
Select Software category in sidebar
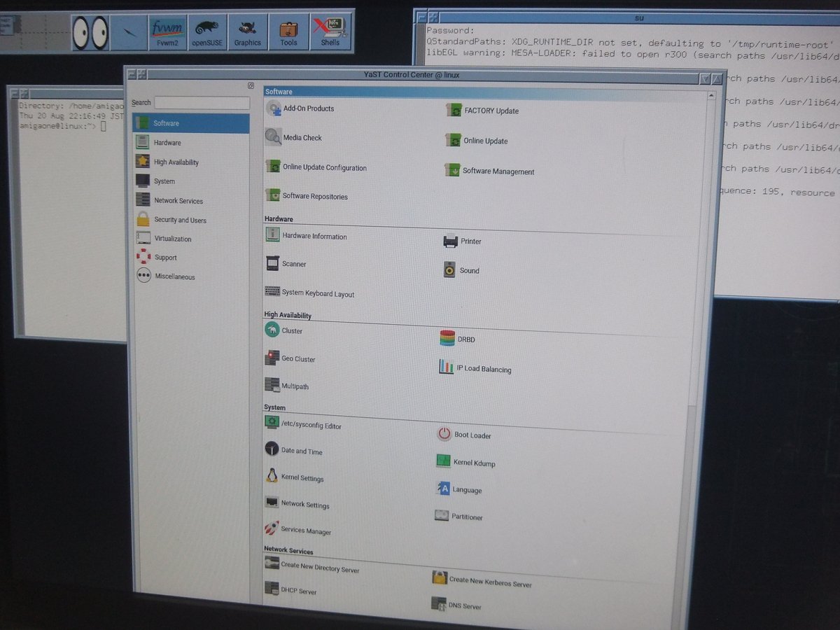190,123
